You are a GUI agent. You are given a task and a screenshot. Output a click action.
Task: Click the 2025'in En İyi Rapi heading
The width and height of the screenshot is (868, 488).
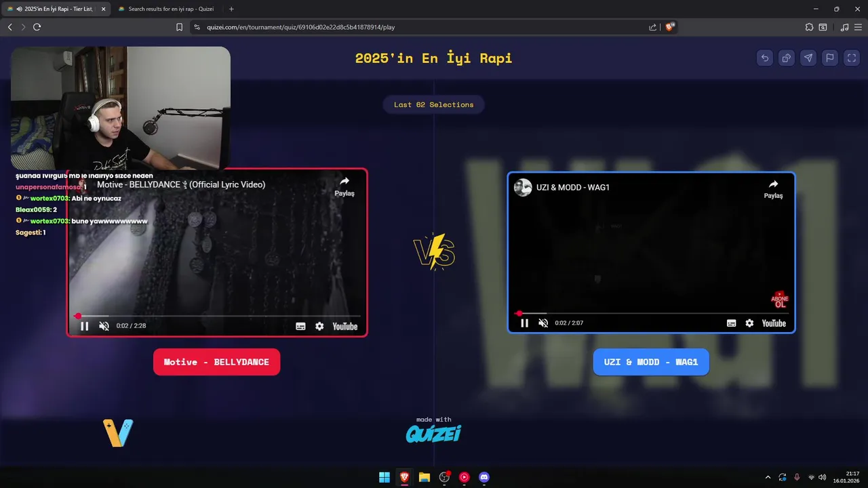click(x=434, y=58)
